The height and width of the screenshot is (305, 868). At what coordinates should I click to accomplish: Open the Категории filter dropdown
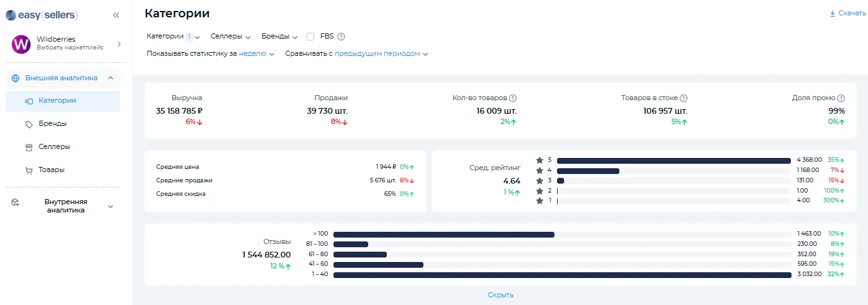pyautogui.click(x=173, y=37)
